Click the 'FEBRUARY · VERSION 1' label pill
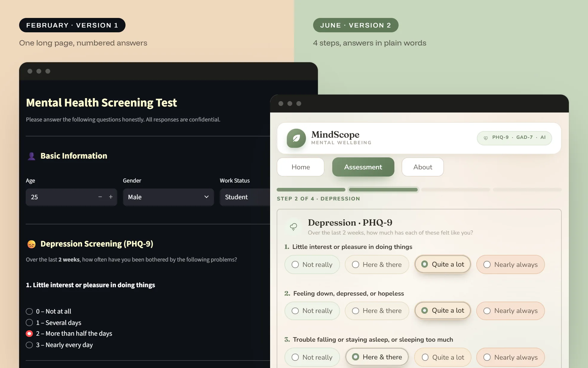The width and height of the screenshot is (588, 368). pyautogui.click(x=72, y=25)
